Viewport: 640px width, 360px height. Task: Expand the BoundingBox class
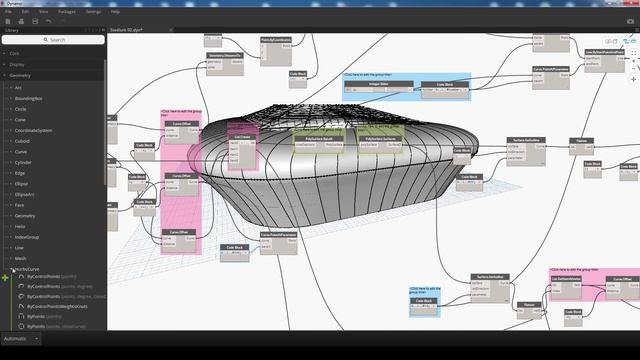tap(11, 98)
